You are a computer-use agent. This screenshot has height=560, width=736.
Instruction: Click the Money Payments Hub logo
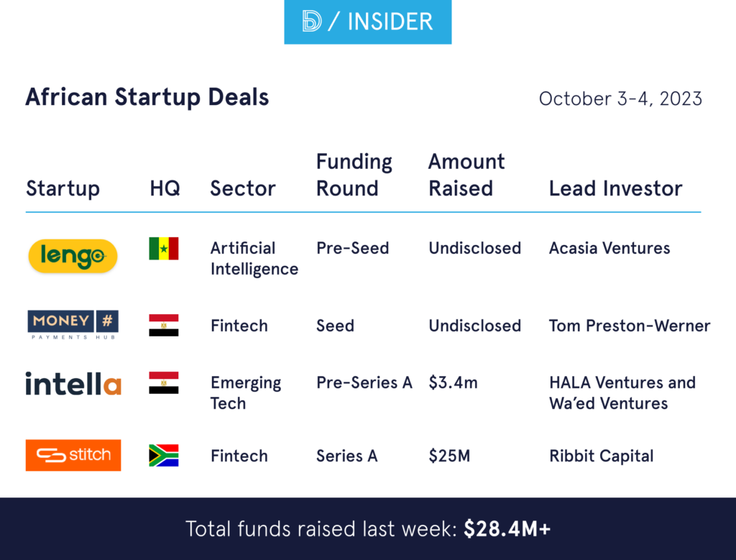[73, 325]
